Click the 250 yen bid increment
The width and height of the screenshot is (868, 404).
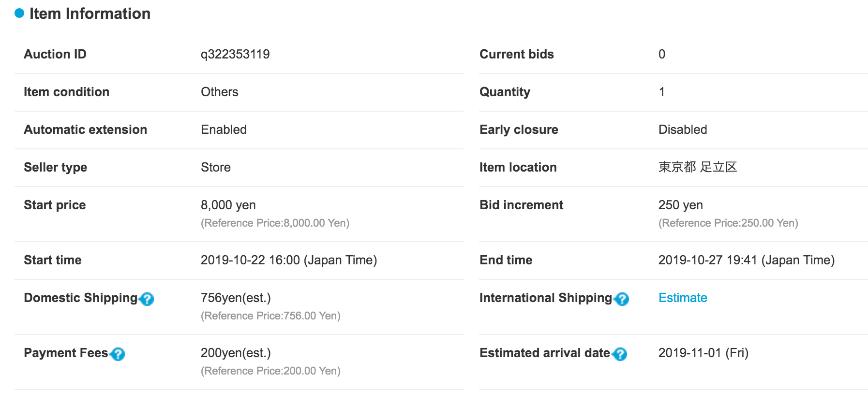681,205
